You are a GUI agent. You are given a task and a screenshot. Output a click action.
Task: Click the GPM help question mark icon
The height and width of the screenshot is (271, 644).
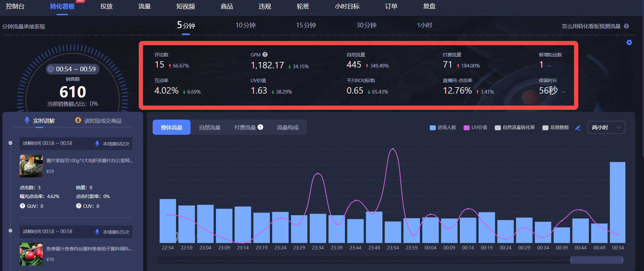(x=265, y=54)
